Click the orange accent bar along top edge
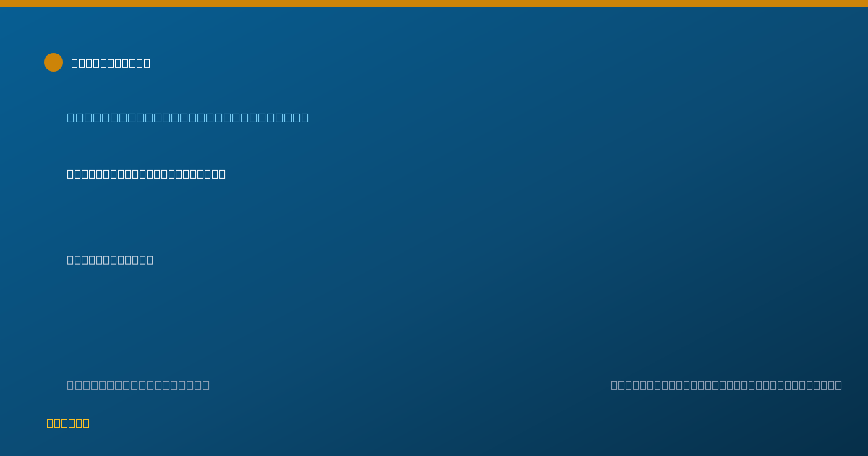The image size is (868, 456). 434,4
